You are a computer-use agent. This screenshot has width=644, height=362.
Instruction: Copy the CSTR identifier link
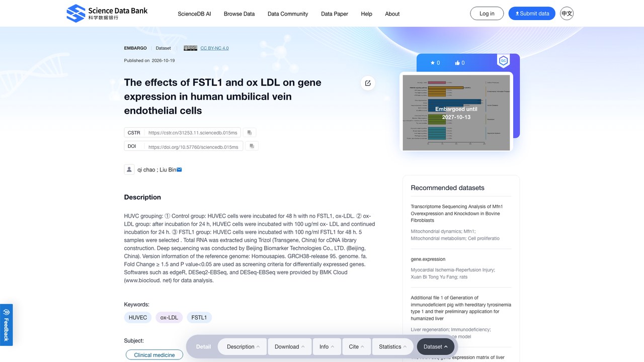249,133
